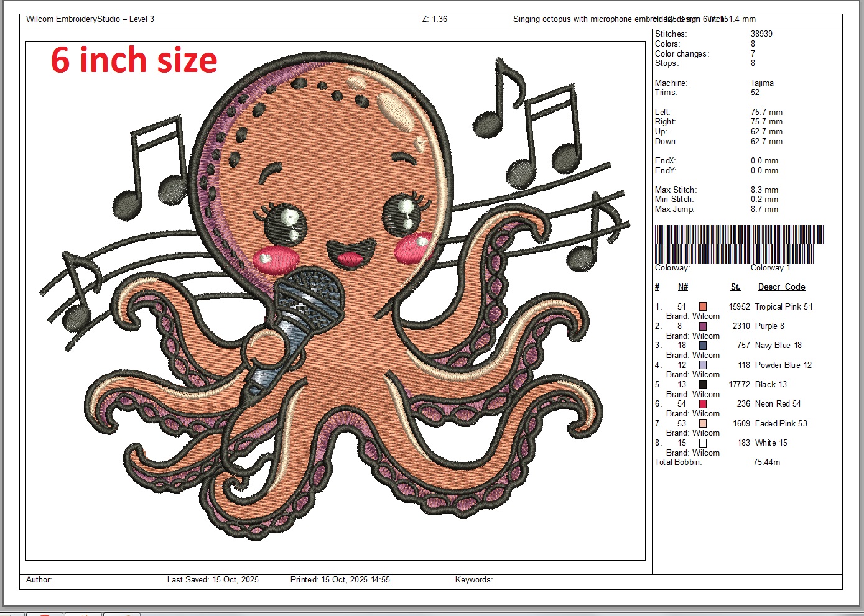Click the White 15 thread swatch
Viewport: 864px width, 616px height.
click(702, 443)
